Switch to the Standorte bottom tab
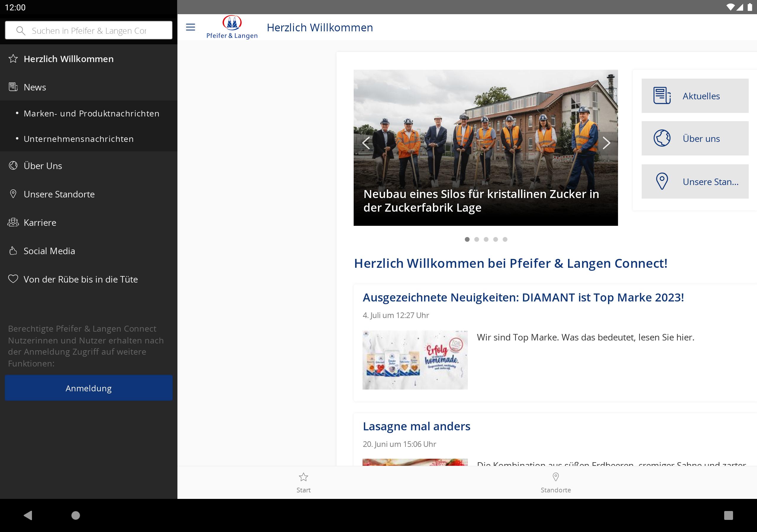 (556, 483)
